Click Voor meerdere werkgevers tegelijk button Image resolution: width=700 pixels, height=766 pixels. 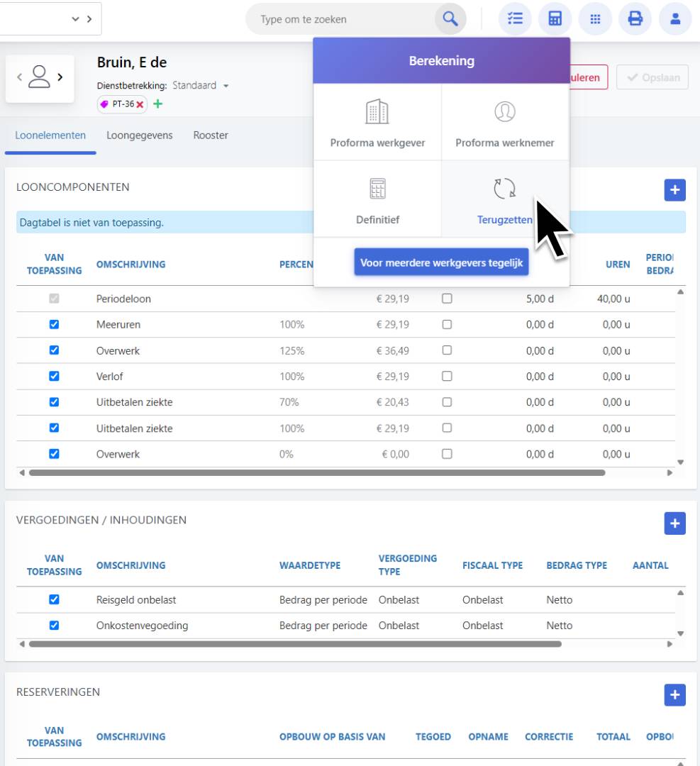click(x=441, y=263)
